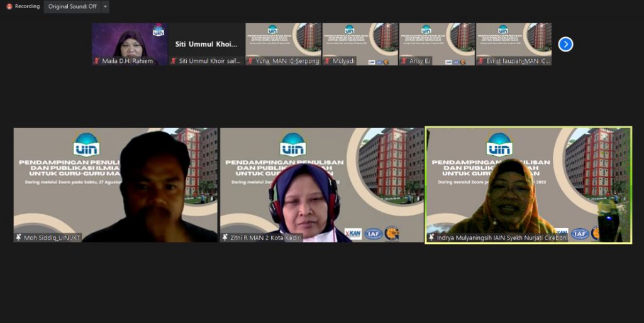Viewport: 644px width, 323px height.
Task: Click the Zitni R MAN 2 Kota Kediri label
Action: pyautogui.click(x=266, y=238)
